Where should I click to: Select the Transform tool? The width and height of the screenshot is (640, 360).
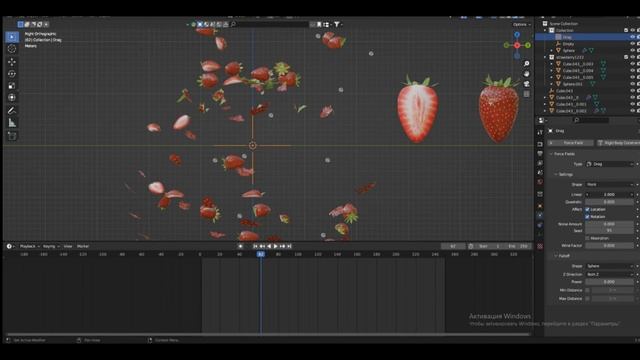pos(12,98)
